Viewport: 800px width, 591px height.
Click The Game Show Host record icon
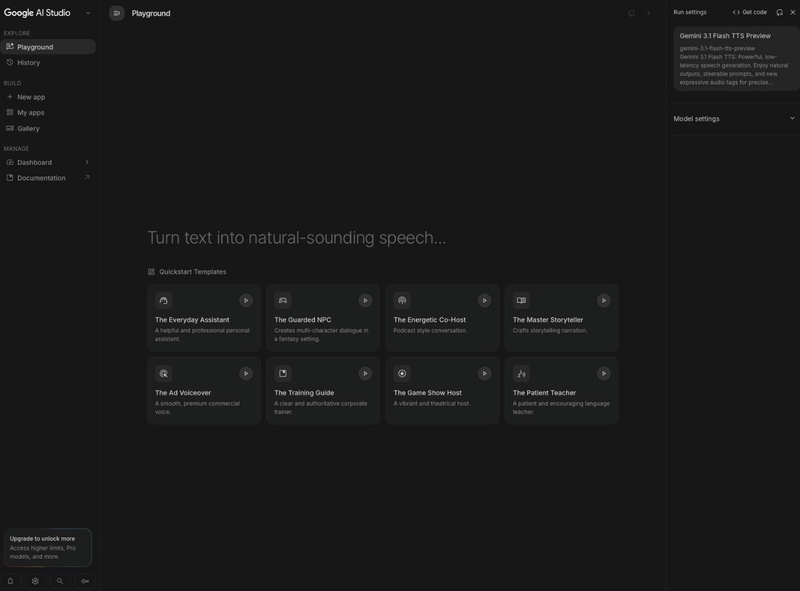click(x=402, y=373)
